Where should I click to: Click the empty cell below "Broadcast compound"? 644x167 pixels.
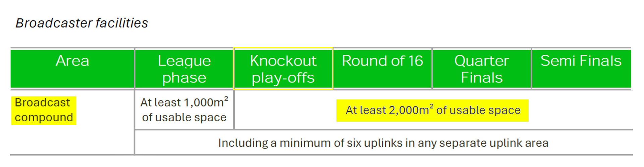coord(72,142)
